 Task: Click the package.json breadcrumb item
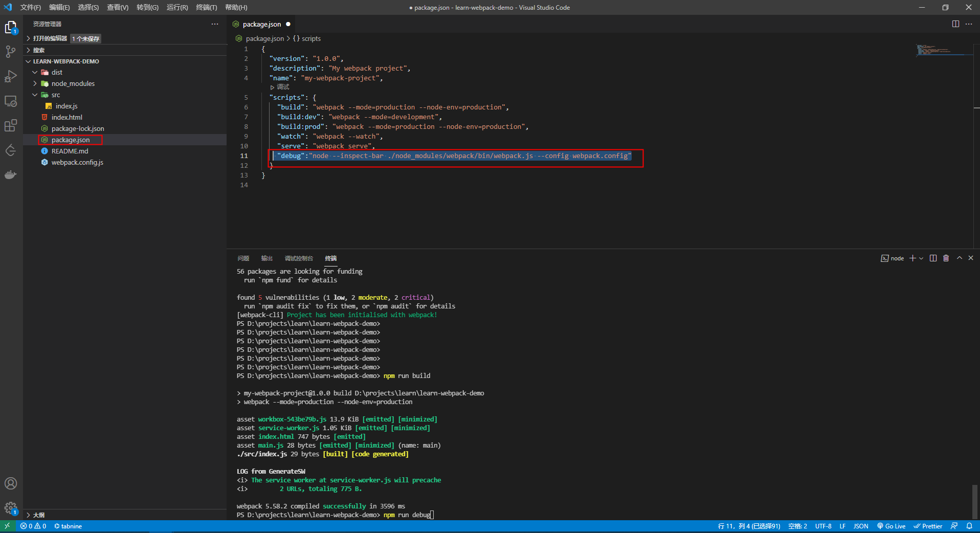[x=260, y=39]
